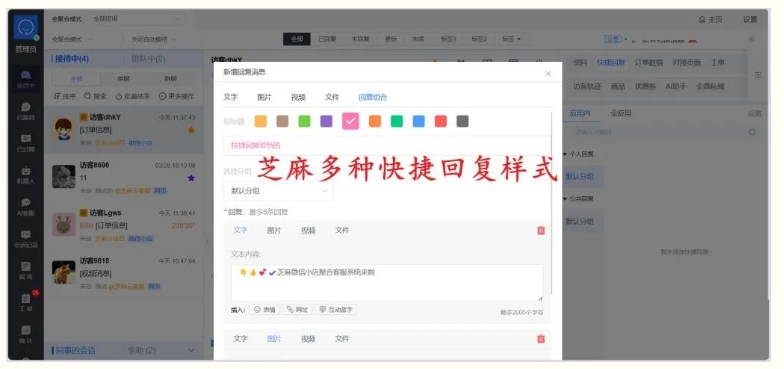Pick the yellow-orange color swatch

pos(260,121)
